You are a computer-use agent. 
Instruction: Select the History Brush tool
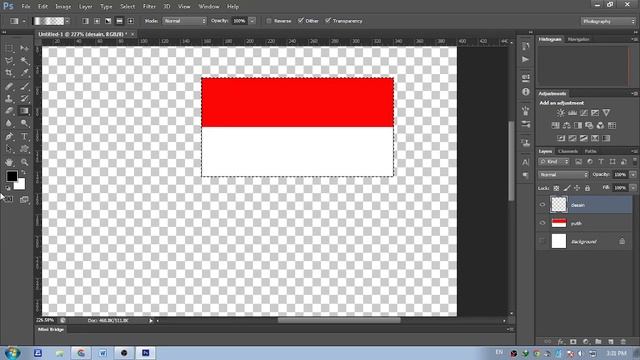(24, 98)
